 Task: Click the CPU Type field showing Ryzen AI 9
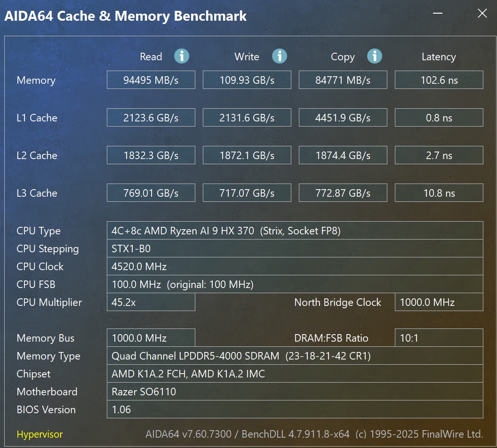(295, 230)
